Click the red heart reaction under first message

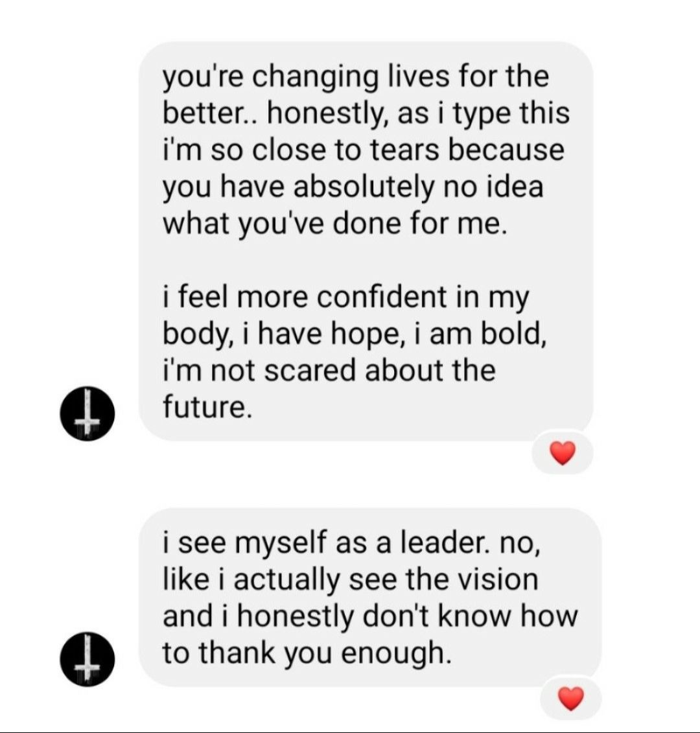[562, 453]
